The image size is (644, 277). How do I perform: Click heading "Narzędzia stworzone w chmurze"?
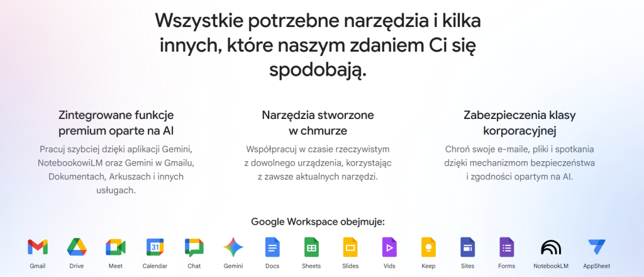318,123
